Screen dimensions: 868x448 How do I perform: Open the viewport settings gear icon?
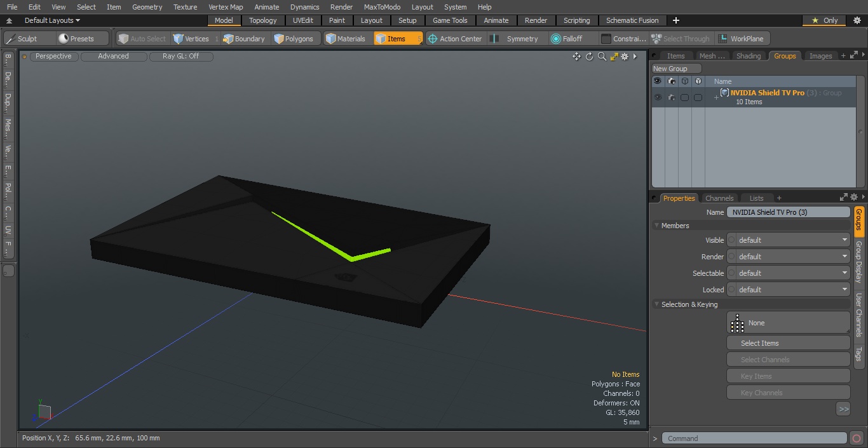point(625,57)
